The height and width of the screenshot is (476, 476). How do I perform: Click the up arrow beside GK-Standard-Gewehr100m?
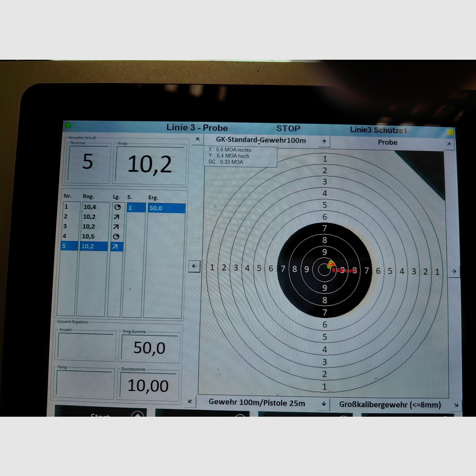pyautogui.click(x=324, y=142)
